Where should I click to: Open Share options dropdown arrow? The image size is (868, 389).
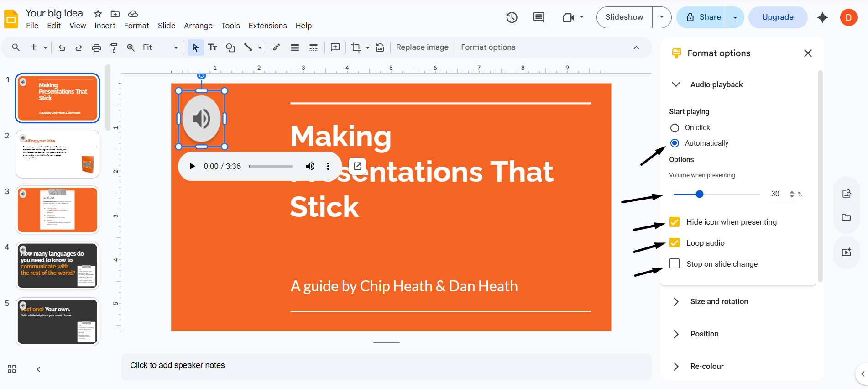(735, 17)
